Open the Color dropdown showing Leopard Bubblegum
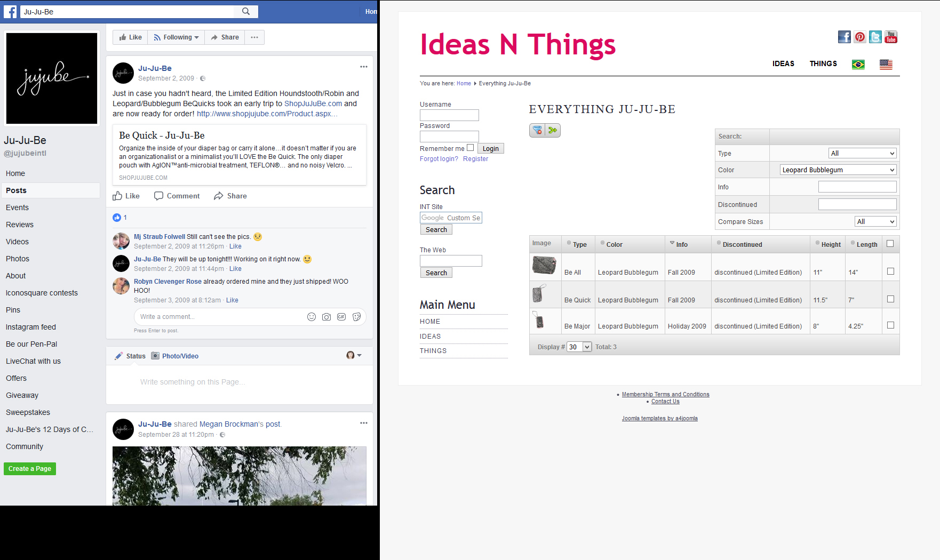The height and width of the screenshot is (560, 940). pos(838,170)
